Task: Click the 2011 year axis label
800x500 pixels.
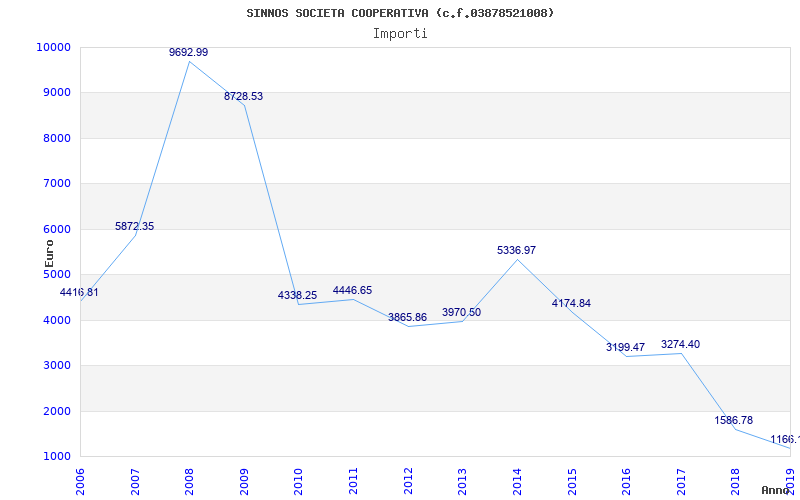Action: click(354, 482)
